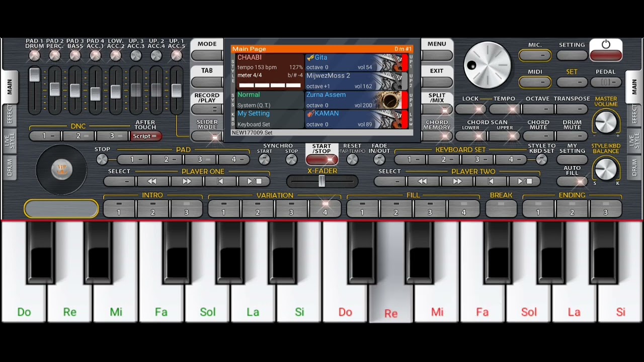644x362 pixels.
Task: Turn the large data dial
Action: 487,65
